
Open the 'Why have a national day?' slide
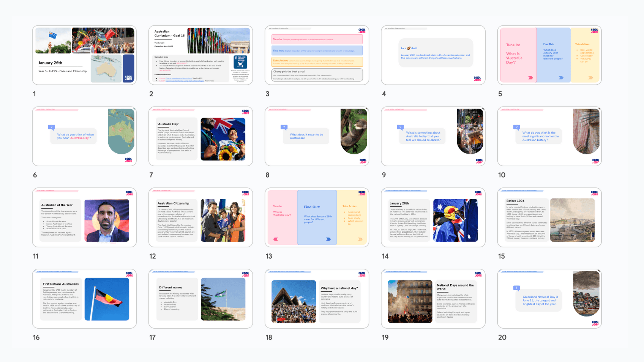click(x=317, y=299)
